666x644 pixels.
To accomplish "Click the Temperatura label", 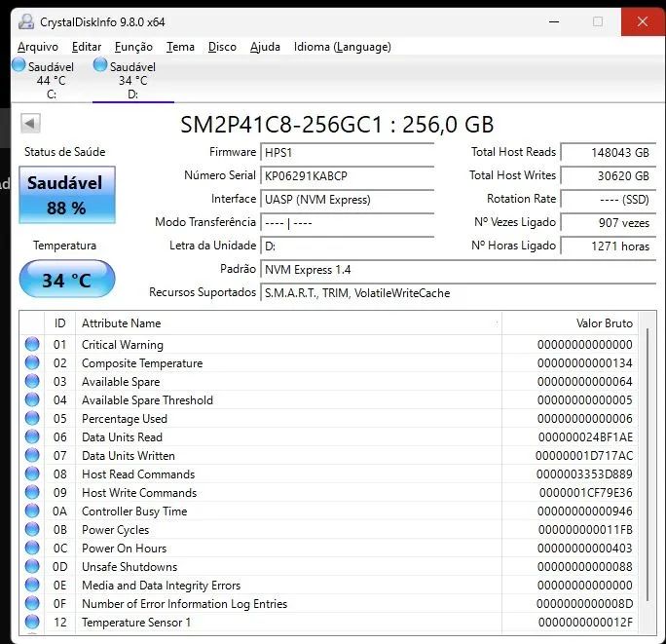I will pyautogui.click(x=64, y=246).
